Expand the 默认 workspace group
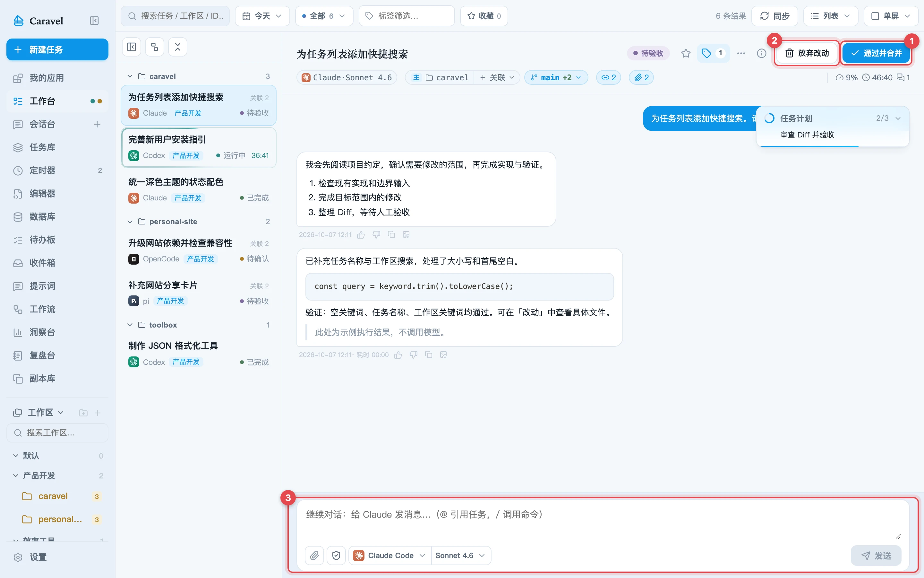Viewport: 924px width, 578px height. click(16, 456)
